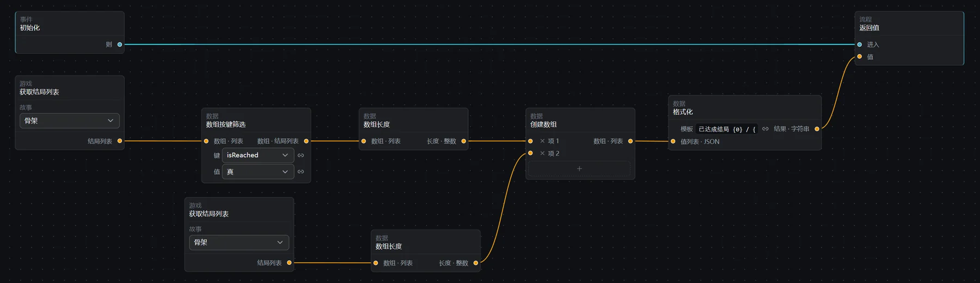Open the 故事 骨架 dropdown in the upper 获取结局列表 node
The width and height of the screenshot is (980, 283).
70,121
